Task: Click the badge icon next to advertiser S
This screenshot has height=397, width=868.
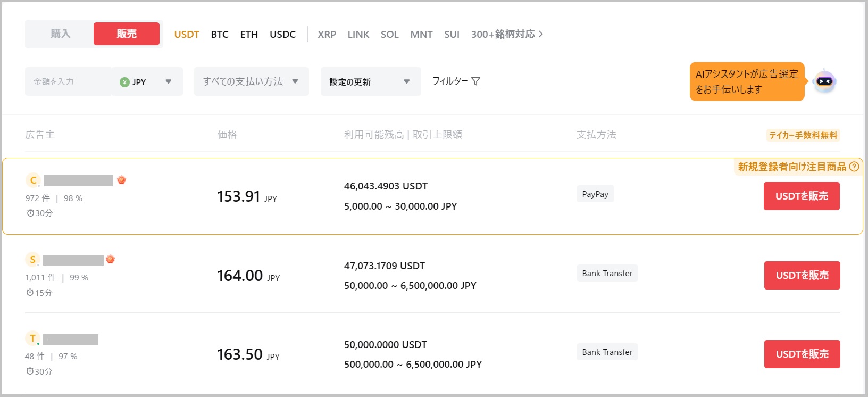Action: coord(111,259)
